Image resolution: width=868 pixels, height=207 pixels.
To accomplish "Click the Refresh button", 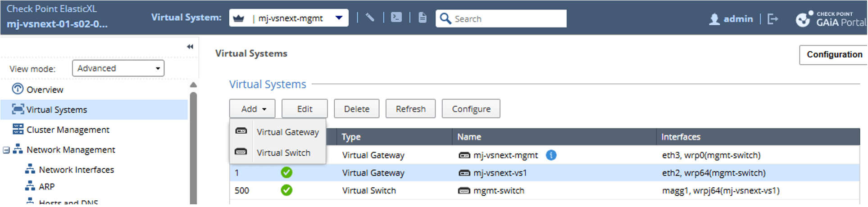I will (410, 109).
